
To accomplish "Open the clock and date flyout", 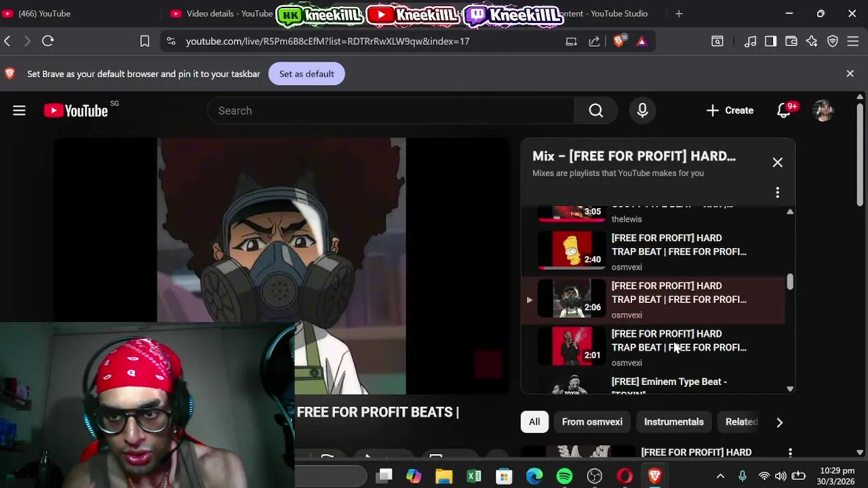I will 837,476.
